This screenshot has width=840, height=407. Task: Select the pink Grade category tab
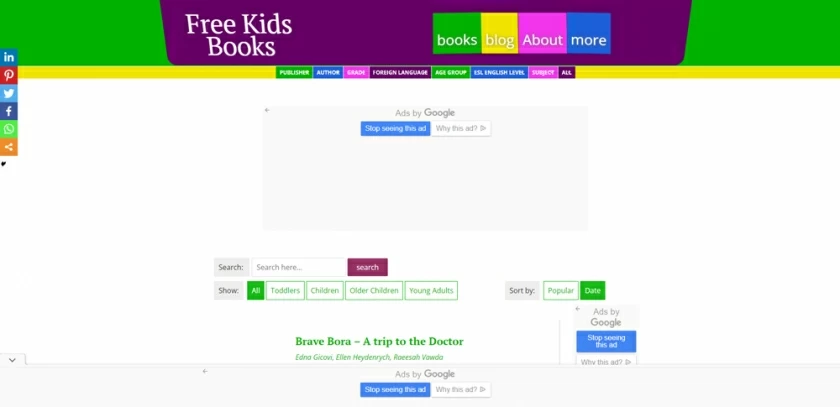tap(356, 73)
